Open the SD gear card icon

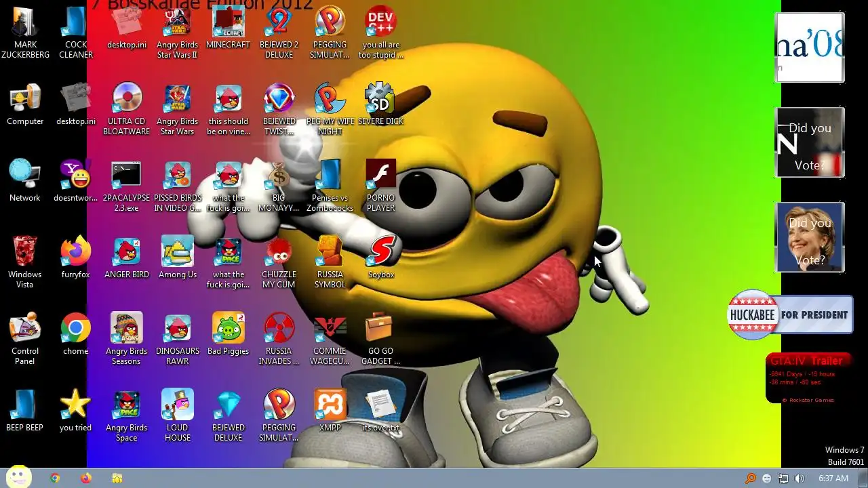tap(381, 105)
